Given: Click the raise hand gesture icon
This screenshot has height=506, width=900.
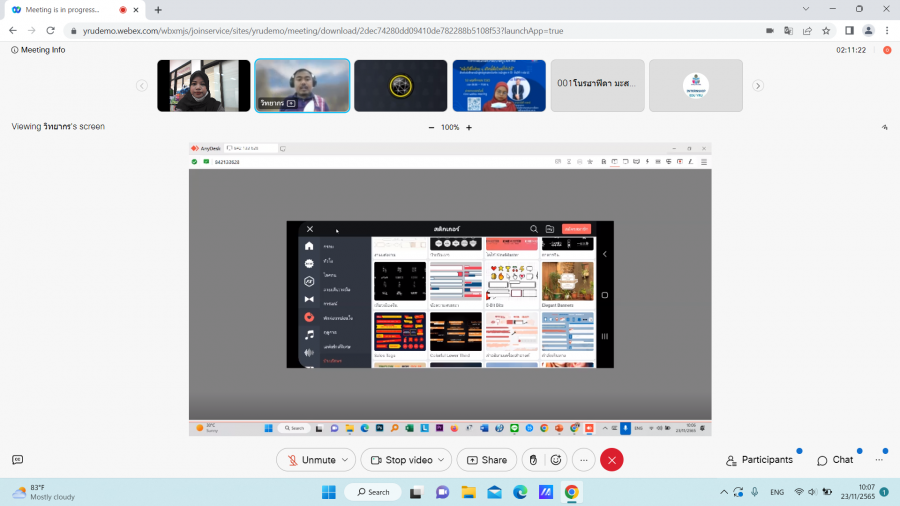Looking at the screenshot, I should click(534, 460).
